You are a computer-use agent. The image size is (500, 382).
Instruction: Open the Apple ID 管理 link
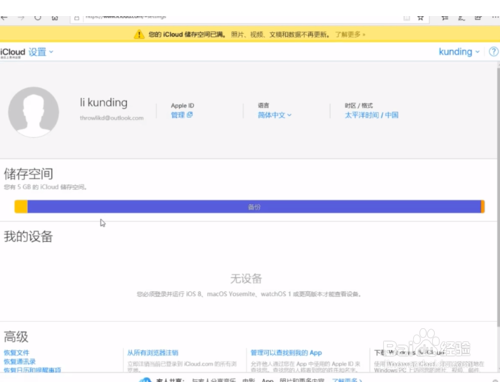click(182, 115)
